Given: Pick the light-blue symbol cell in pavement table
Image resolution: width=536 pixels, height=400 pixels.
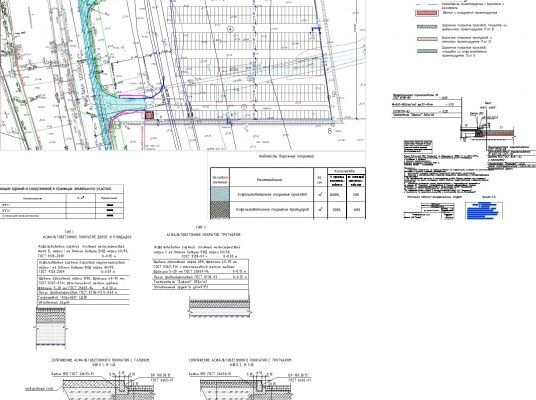Looking at the screenshot, I should coord(220,194).
